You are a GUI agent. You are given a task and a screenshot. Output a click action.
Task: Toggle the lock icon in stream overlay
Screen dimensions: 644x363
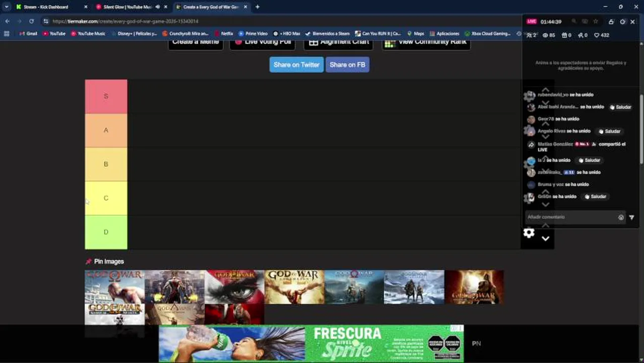pyautogui.click(x=611, y=22)
